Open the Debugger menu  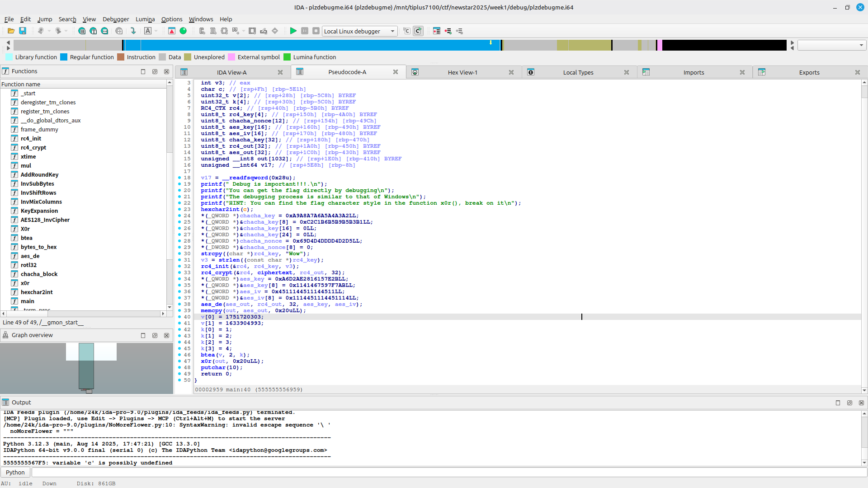coord(116,19)
